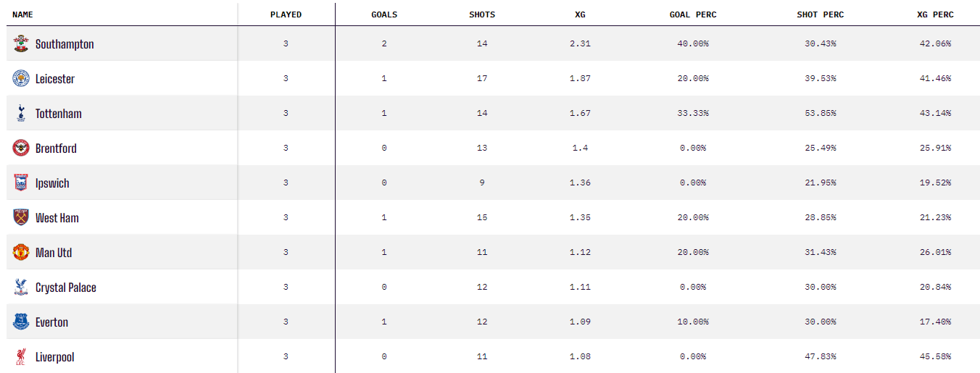Click the Tottenham cockerel crest icon

(x=21, y=114)
